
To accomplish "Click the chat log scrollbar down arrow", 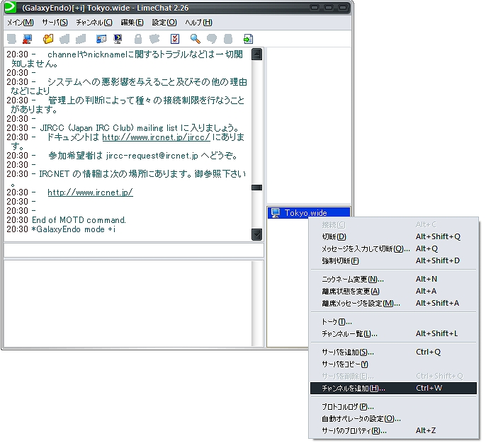I will 257,235.
